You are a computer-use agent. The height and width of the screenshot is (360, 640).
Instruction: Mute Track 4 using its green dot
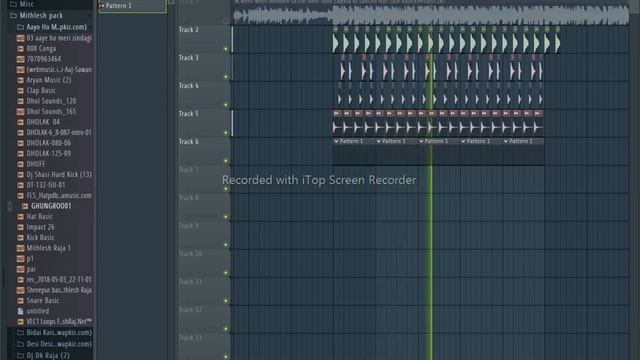click(226, 105)
